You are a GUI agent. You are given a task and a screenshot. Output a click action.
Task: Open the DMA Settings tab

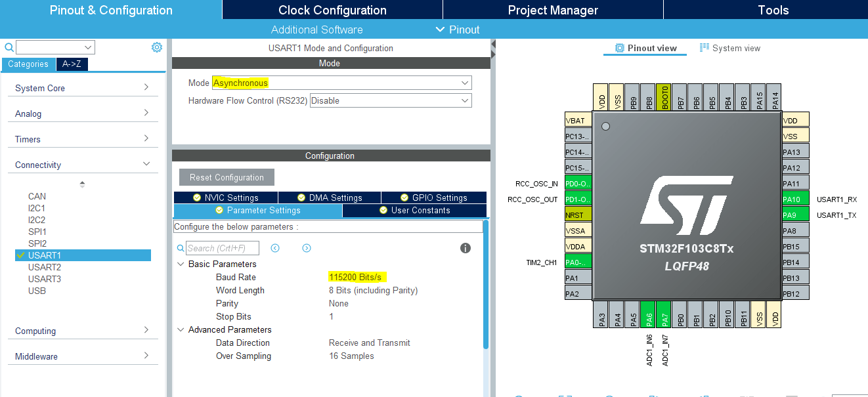pyautogui.click(x=329, y=198)
